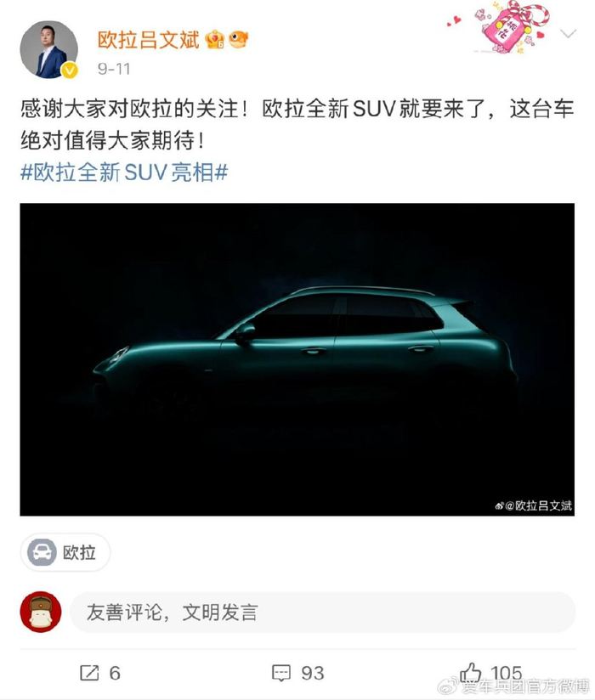Open the commenter's red avatar
This screenshot has height=700, width=595.
(x=41, y=612)
